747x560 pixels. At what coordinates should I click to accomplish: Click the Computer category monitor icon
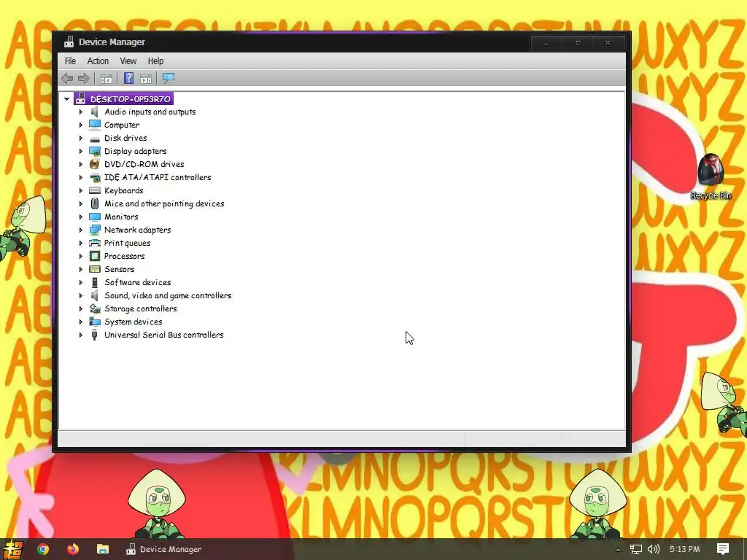95,125
